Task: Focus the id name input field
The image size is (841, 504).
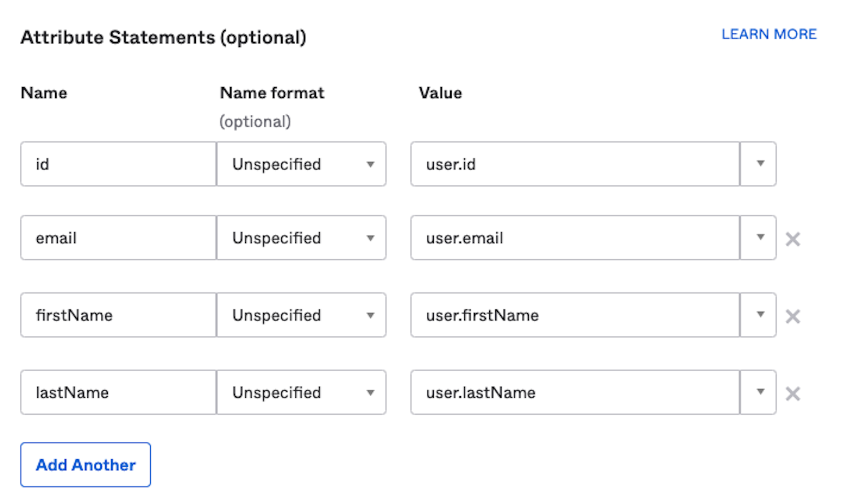Action: (x=118, y=164)
